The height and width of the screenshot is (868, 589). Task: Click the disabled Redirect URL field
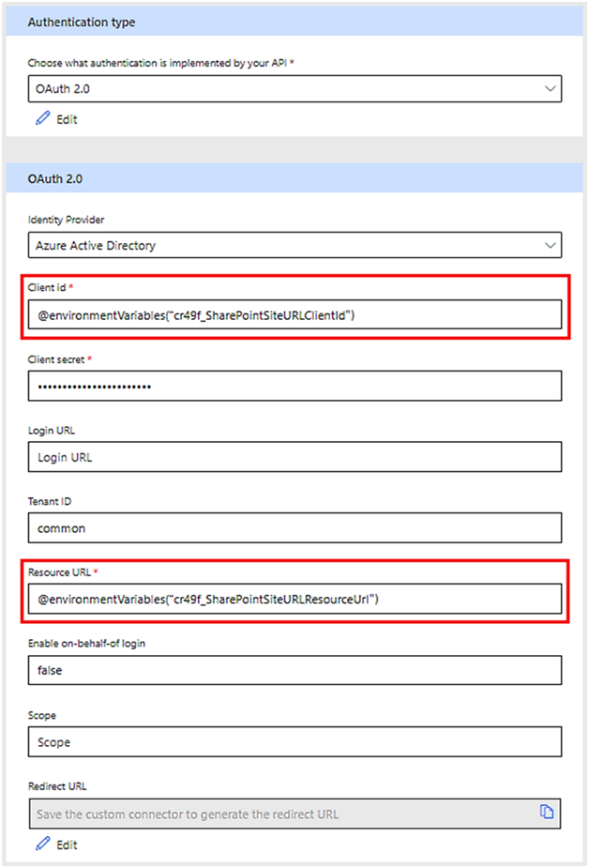(x=281, y=814)
